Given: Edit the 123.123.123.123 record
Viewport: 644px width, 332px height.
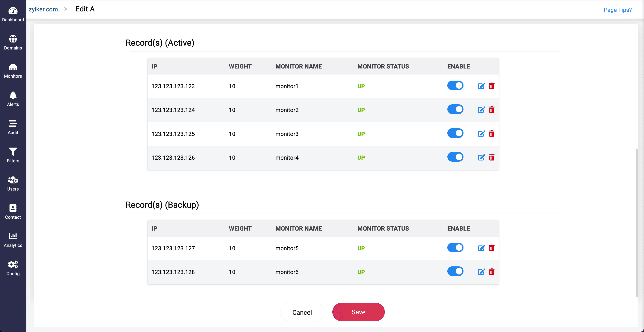Looking at the screenshot, I should tap(481, 86).
